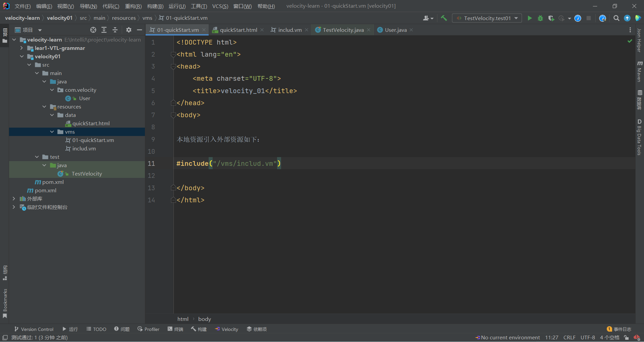Click the body breadcrumb in editor footer
Screen dimensions: 644x342
pos(204,319)
